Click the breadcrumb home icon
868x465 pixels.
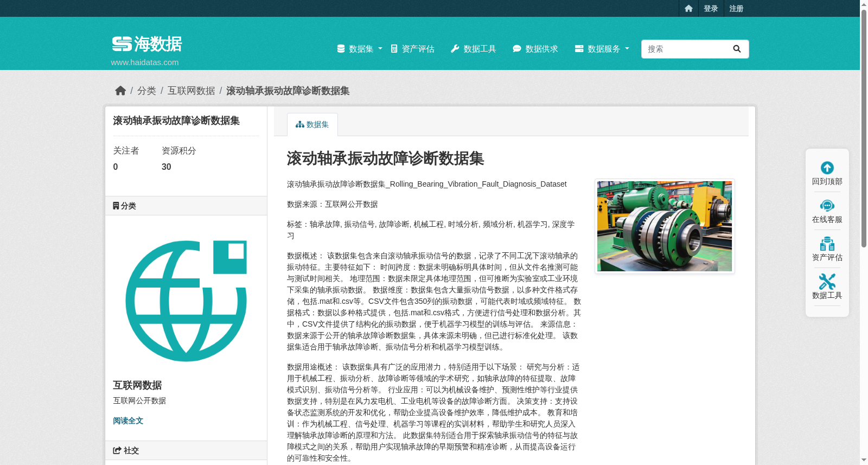coord(120,91)
